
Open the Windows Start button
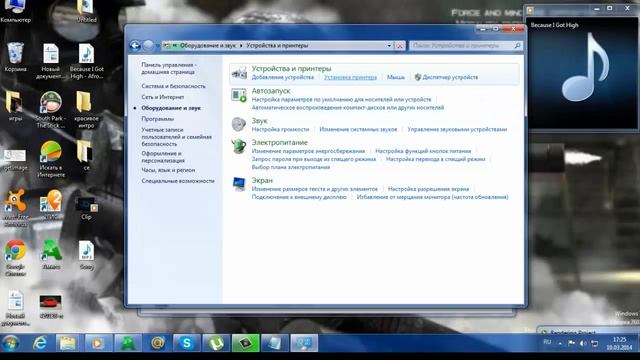tap(11, 343)
